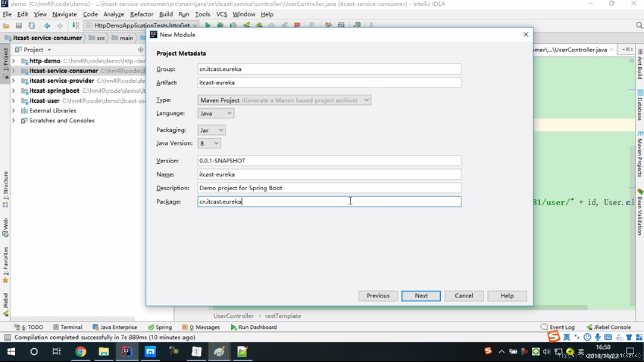The width and height of the screenshot is (644, 362).
Task: Click the Previous button
Action: pyautogui.click(x=378, y=296)
